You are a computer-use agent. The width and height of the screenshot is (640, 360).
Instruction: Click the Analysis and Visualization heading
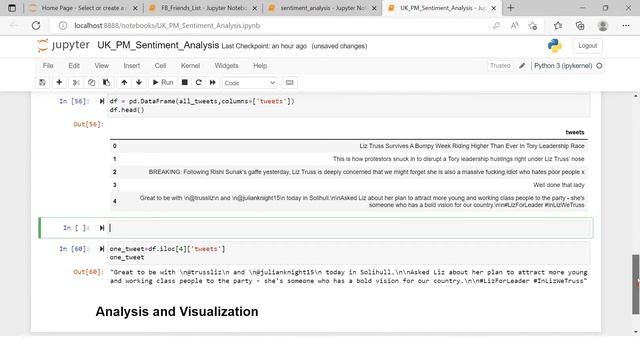click(x=177, y=311)
